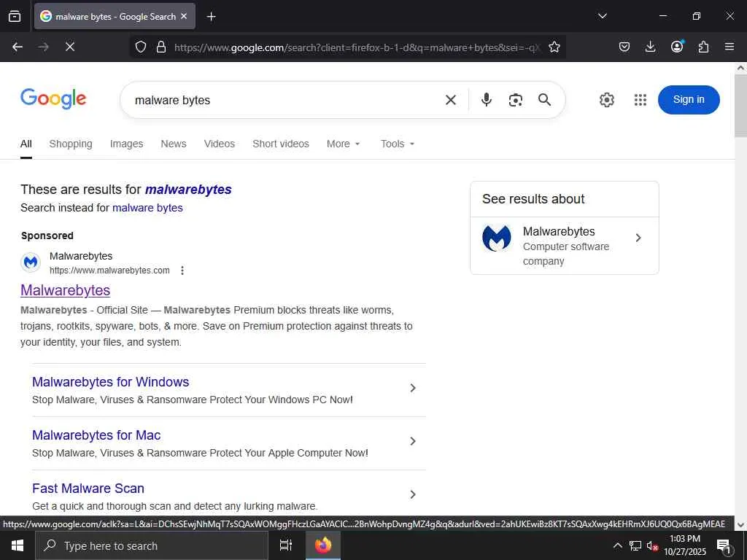Open tracking protection shield icon

(x=141, y=47)
